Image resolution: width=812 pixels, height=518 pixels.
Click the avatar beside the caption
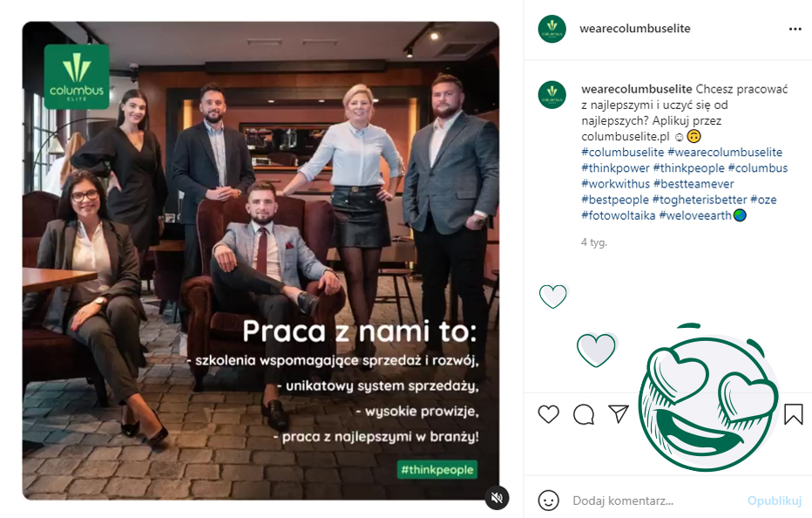[x=551, y=94]
